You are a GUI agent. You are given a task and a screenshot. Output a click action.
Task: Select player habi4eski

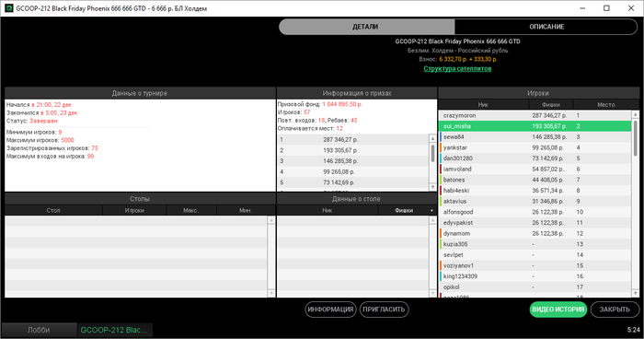pos(535,191)
